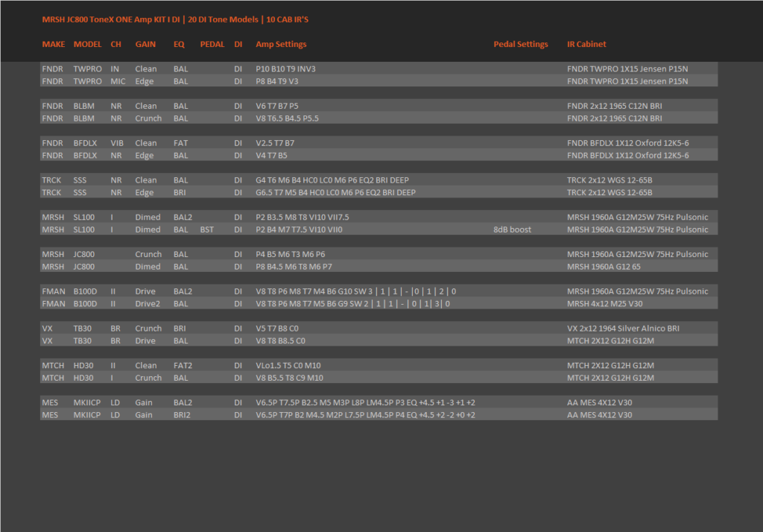Click MES settings ending '+4.5 +1 -3 +1 +2'
This screenshot has height=532, width=763.
pyautogui.click(x=365, y=402)
